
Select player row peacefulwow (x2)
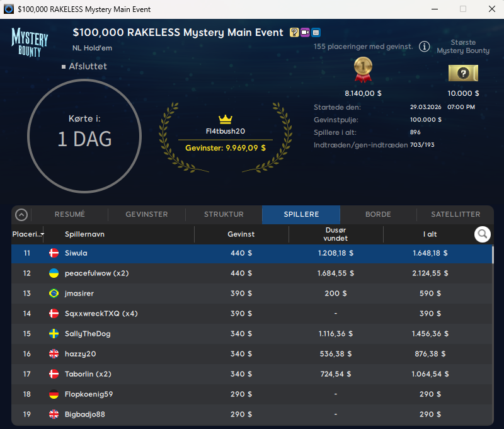pyautogui.click(x=252, y=273)
